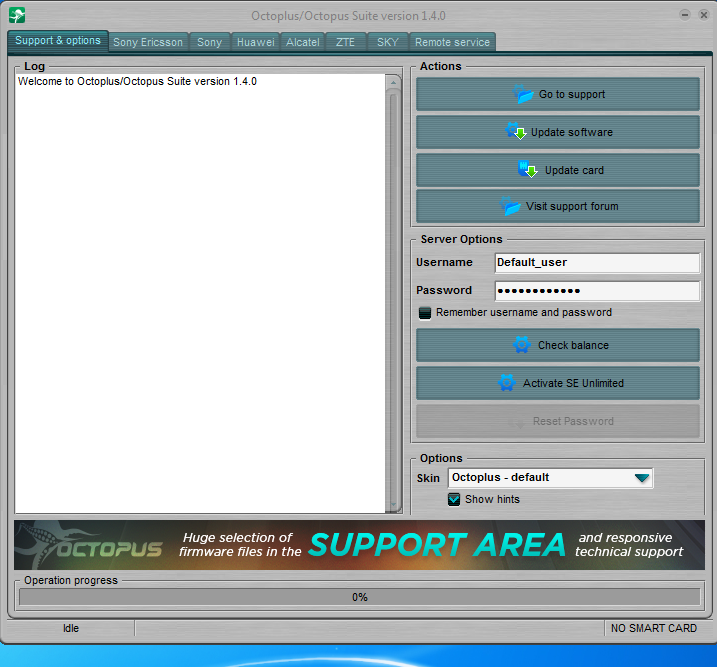
Task: Switch to the ZTE tab
Action: tap(345, 42)
